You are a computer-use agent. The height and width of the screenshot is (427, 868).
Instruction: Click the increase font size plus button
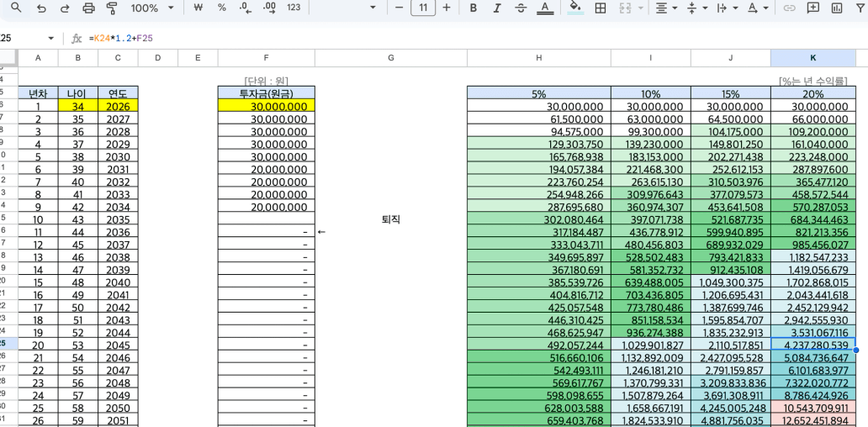coord(447,8)
